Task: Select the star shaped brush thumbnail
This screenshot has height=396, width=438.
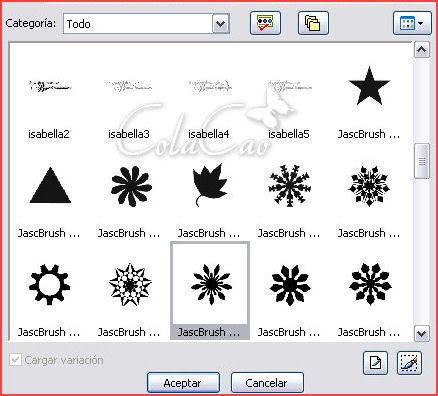Action: 369,86
